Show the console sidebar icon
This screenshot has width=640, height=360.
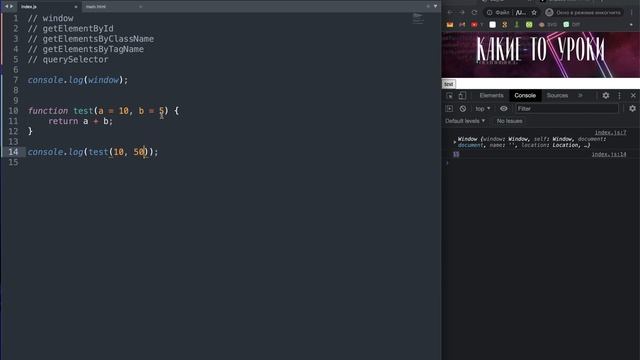449,109
